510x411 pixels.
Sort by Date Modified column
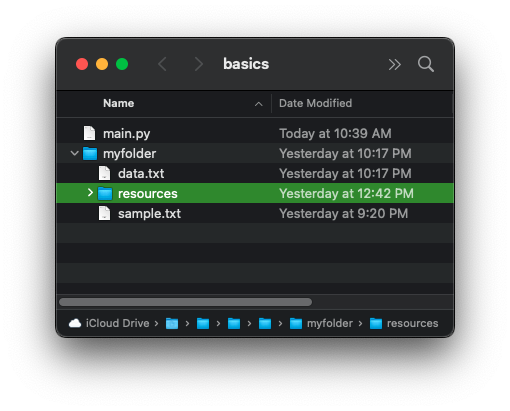point(315,103)
